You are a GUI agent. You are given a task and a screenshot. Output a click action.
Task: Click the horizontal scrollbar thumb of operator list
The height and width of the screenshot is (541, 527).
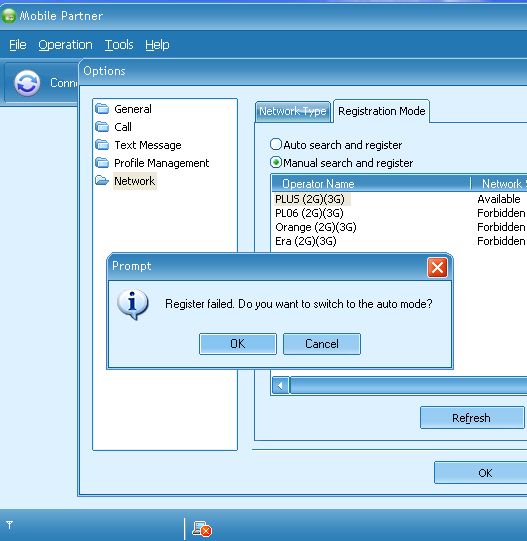click(x=408, y=385)
